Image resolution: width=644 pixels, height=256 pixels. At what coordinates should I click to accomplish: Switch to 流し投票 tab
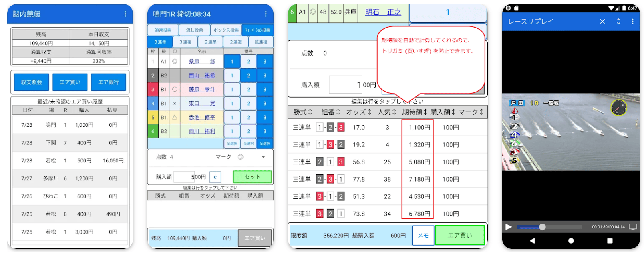(x=194, y=30)
